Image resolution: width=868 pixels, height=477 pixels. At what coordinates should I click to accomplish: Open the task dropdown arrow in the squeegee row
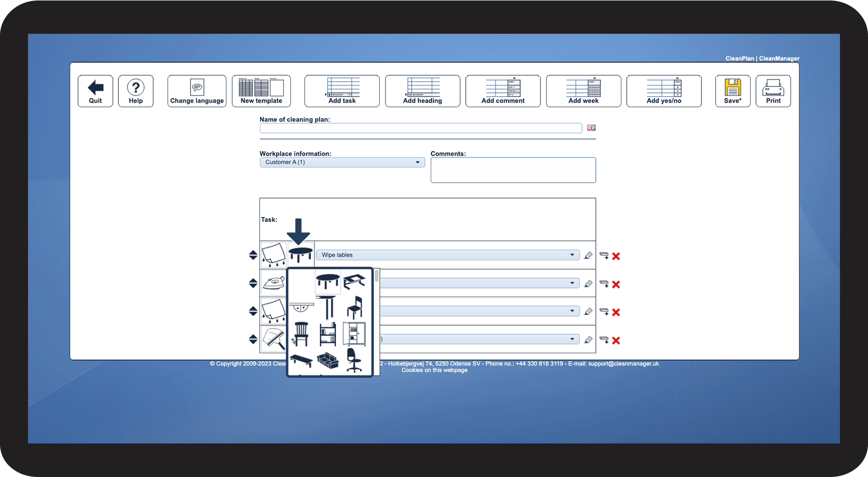[x=572, y=339]
